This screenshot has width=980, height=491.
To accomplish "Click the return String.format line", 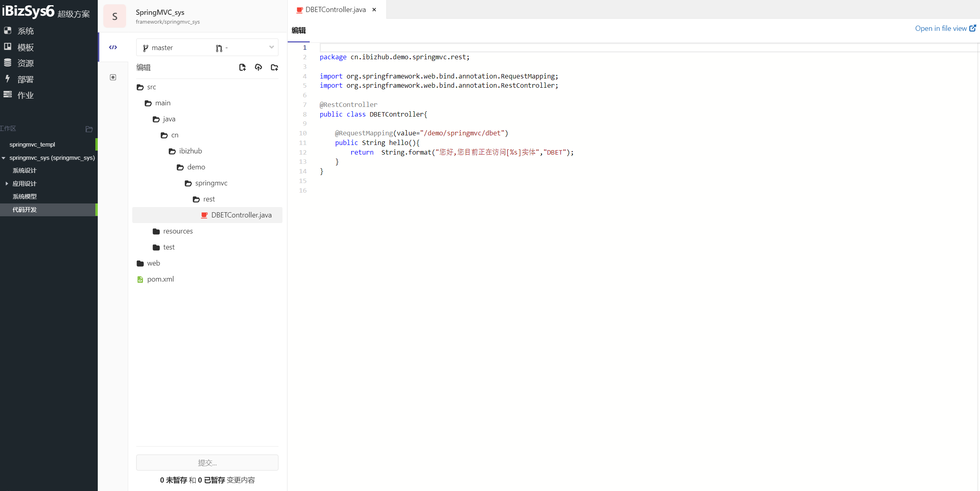I will (462, 152).
